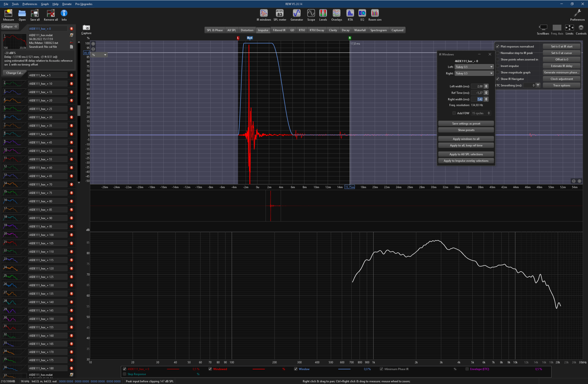Click Save settings as preset
588x384 pixels.
pyautogui.click(x=466, y=124)
